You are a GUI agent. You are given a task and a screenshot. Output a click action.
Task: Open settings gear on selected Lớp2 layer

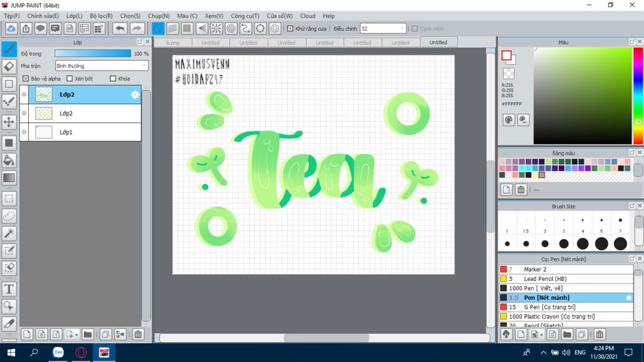[x=135, y=95]
